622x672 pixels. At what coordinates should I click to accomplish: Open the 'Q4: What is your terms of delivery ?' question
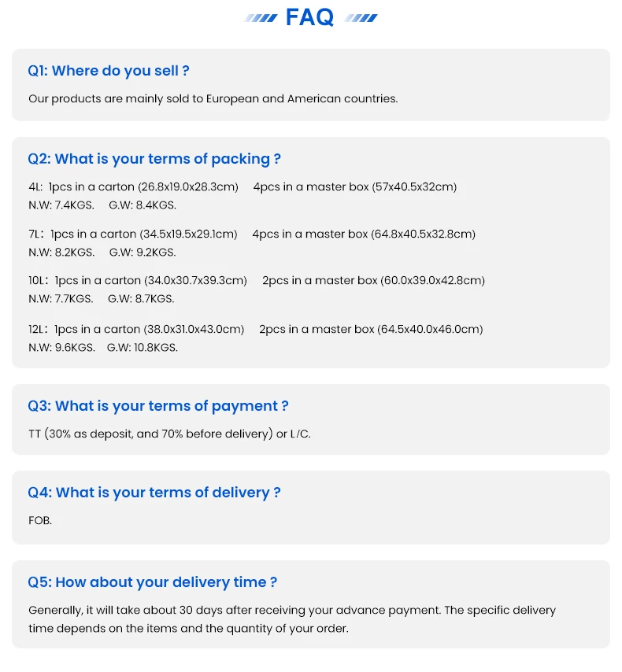tap(154, 493)
